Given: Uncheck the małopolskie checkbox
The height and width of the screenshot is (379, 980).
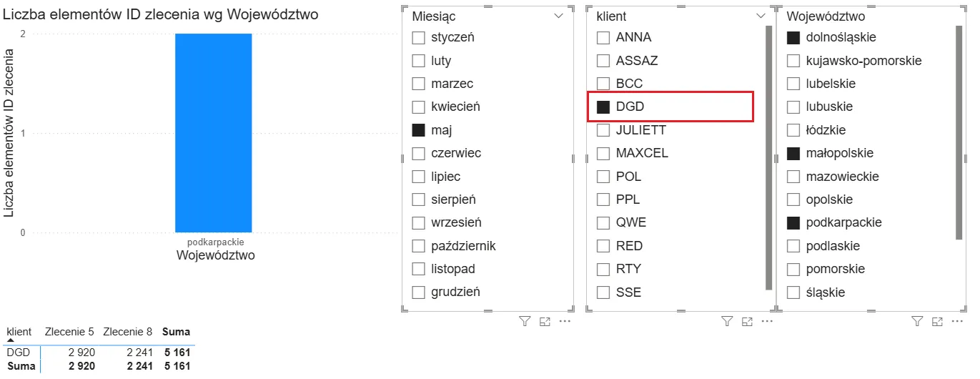Looking at the screenshot, I should pos(793,153).
